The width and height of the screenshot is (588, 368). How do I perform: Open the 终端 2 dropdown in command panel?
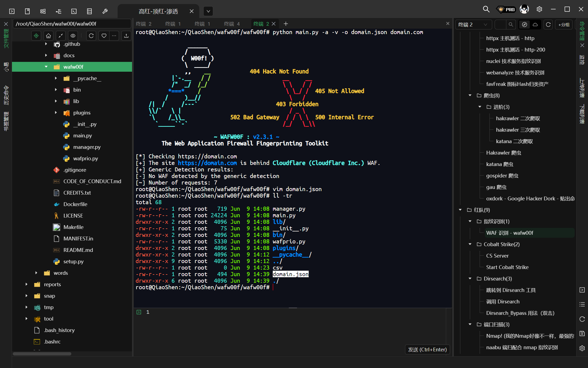coord(473,25)
